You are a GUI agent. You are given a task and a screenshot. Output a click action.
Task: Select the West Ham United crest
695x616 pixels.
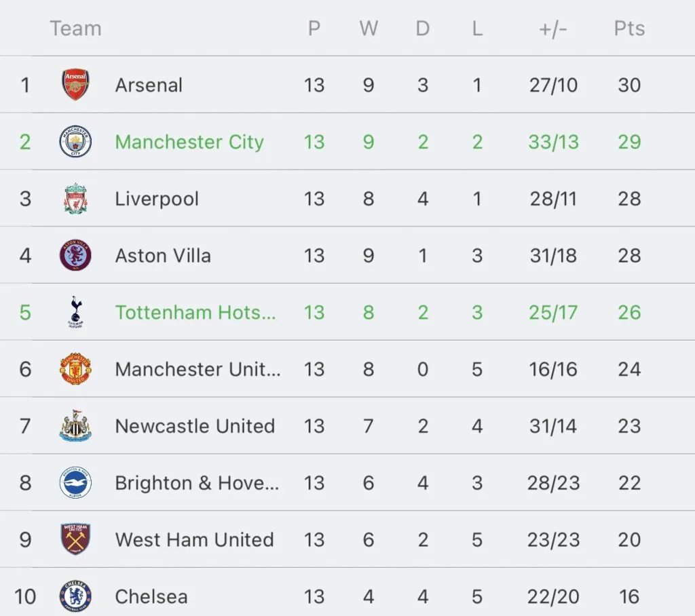(75, 539)
